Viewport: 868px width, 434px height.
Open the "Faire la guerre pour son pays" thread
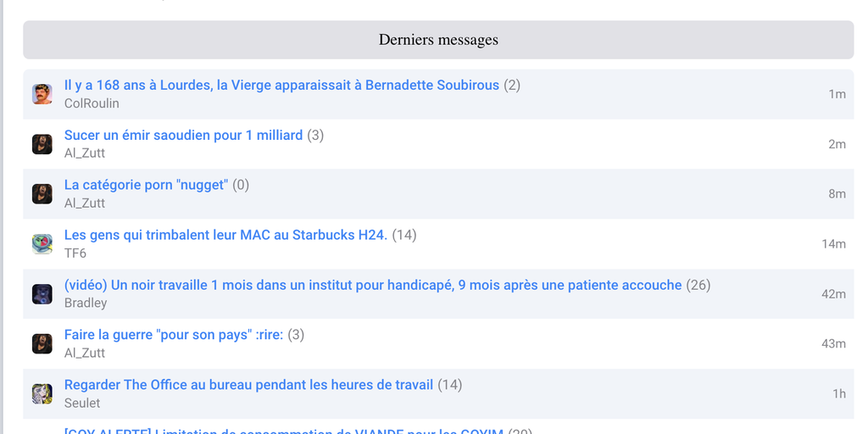click(x=174, y=335)
